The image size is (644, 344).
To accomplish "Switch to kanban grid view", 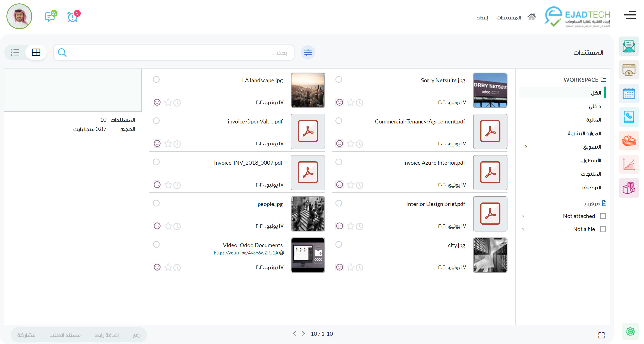I will (x=36, y=52).
